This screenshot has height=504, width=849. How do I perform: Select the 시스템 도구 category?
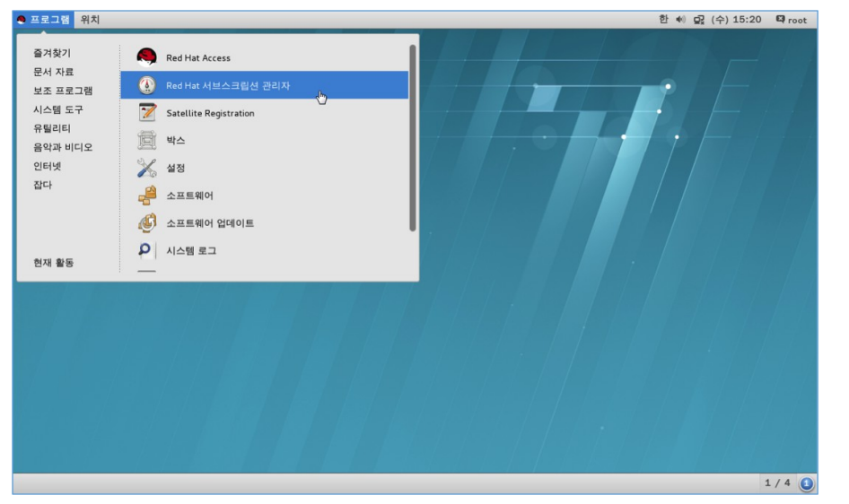58,109
